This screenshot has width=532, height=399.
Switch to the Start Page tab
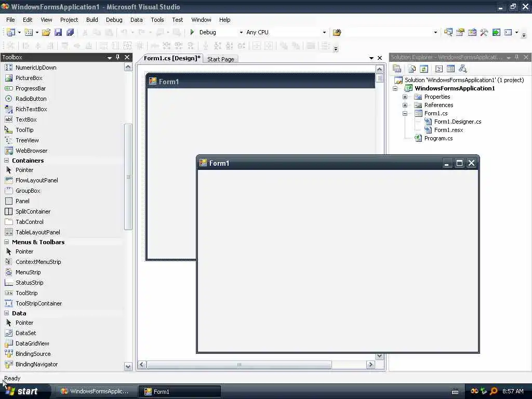pos(220,59)
